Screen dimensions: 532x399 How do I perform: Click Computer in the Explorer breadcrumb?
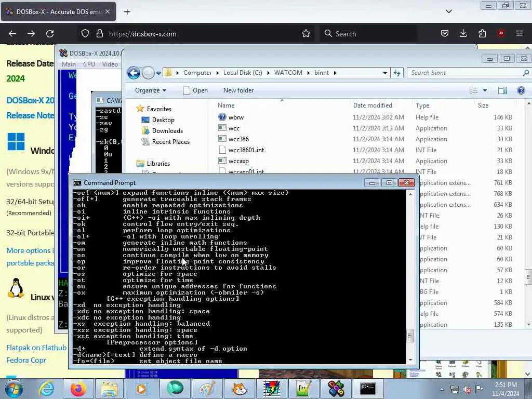pyautogui.click(x=197, y=73)
